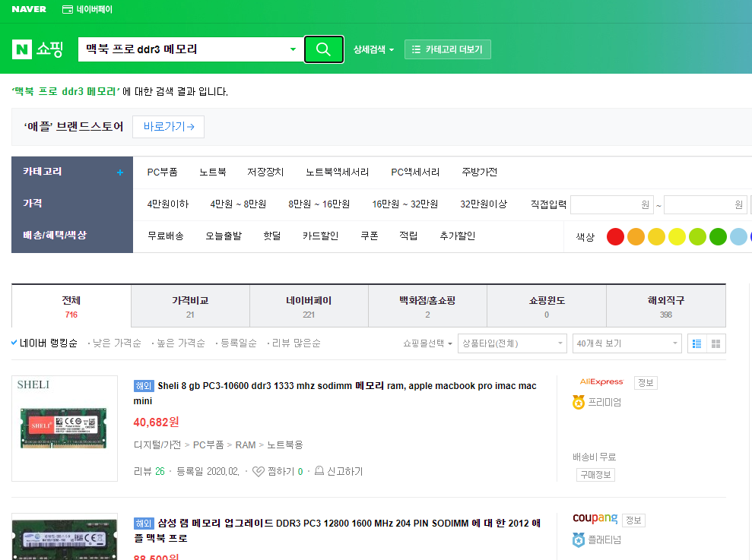The height and width of the screenshot is (560, 752).
Task: Select the 가격비교 tab
Action: (190, 306)
